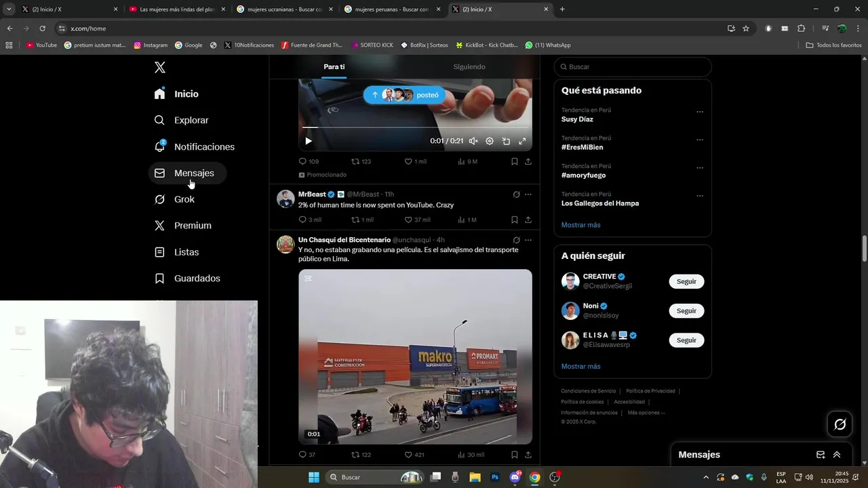Follow Noni account
868x488 pixels.
pyautogui.click(x=686, y=311)
